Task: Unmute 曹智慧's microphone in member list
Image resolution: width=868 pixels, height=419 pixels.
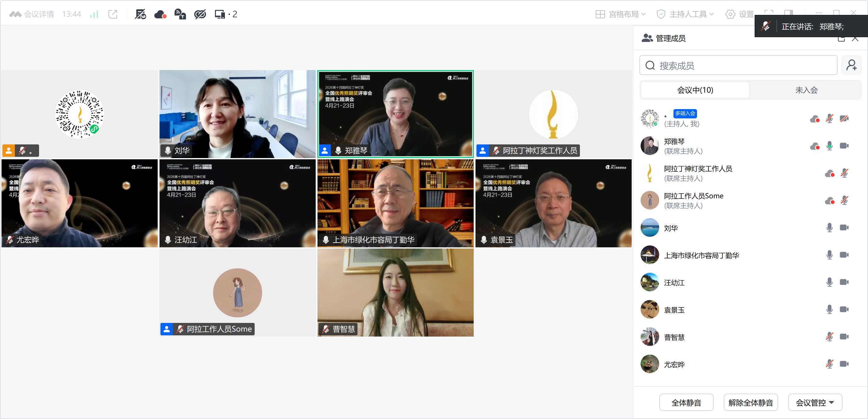Action: point(829,337)
